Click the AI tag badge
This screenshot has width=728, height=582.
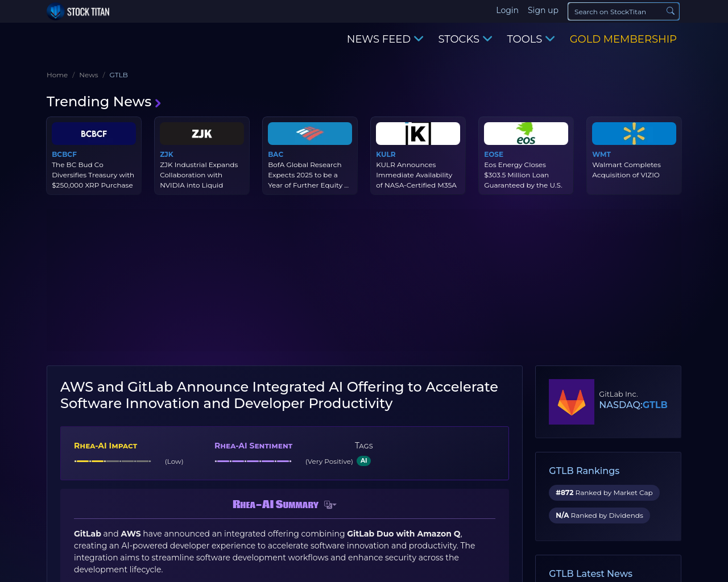tap(363, 461)
